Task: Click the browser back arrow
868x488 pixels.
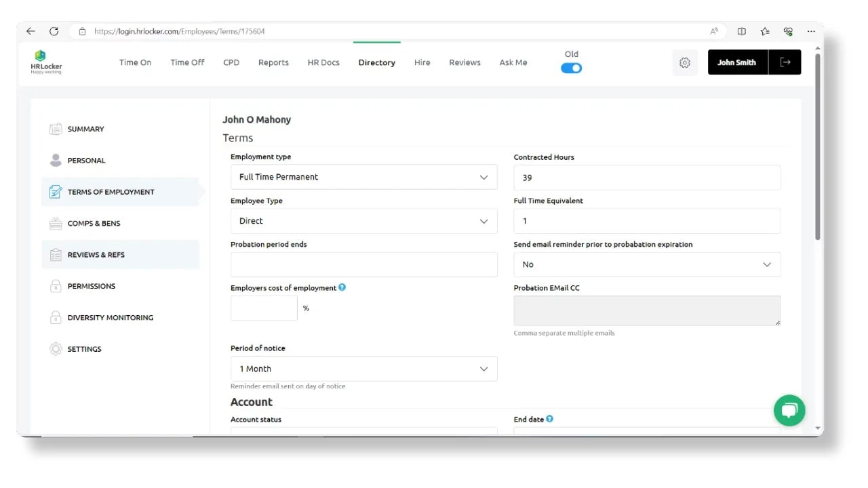Action: pos(31,31)
